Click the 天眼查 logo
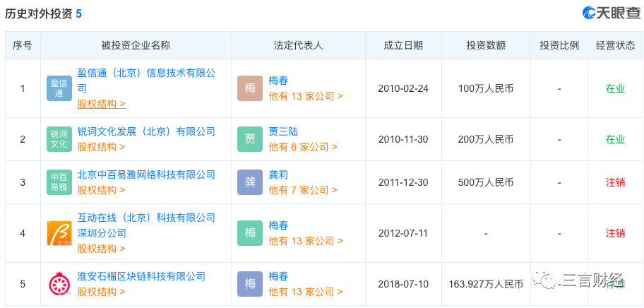644x308 pixels. coord(611,13)
